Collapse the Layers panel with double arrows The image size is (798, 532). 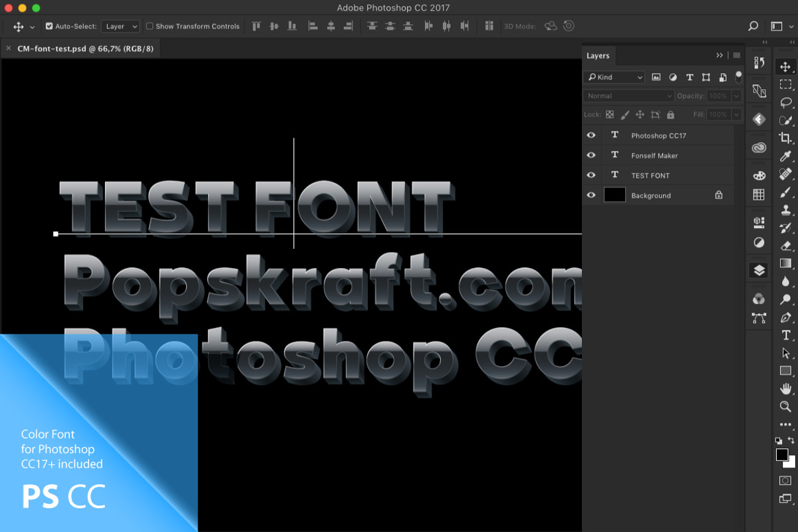tap(720, 55)
